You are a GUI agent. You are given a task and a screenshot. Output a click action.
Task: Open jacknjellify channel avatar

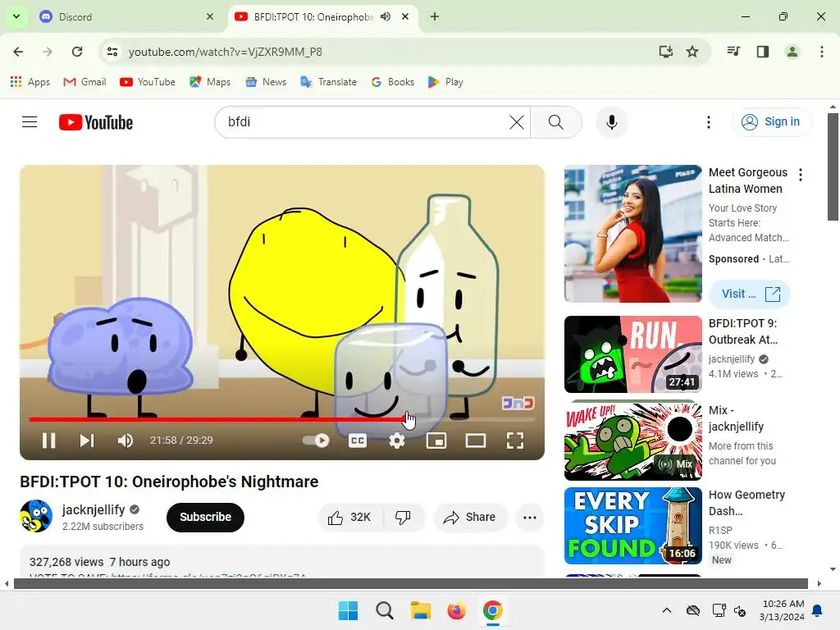point(36,516)
